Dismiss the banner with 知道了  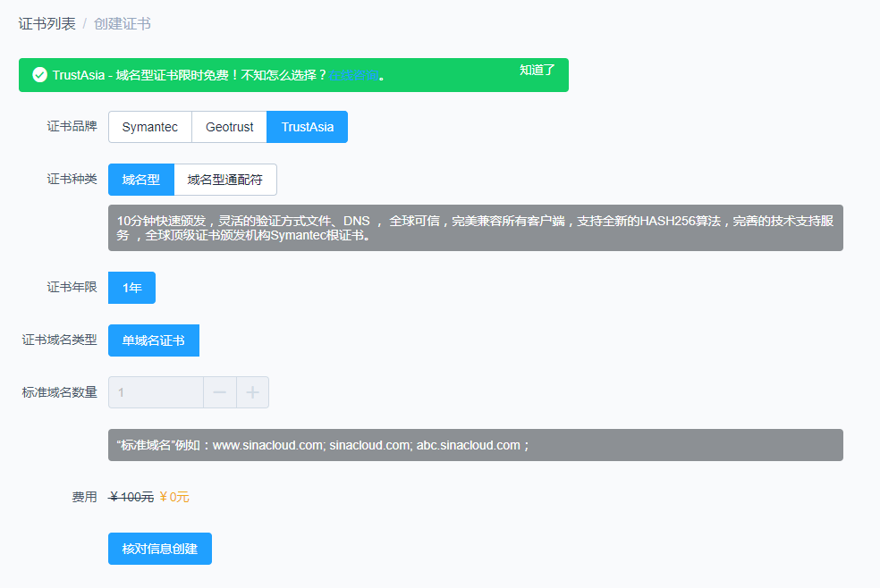point(537,70)
